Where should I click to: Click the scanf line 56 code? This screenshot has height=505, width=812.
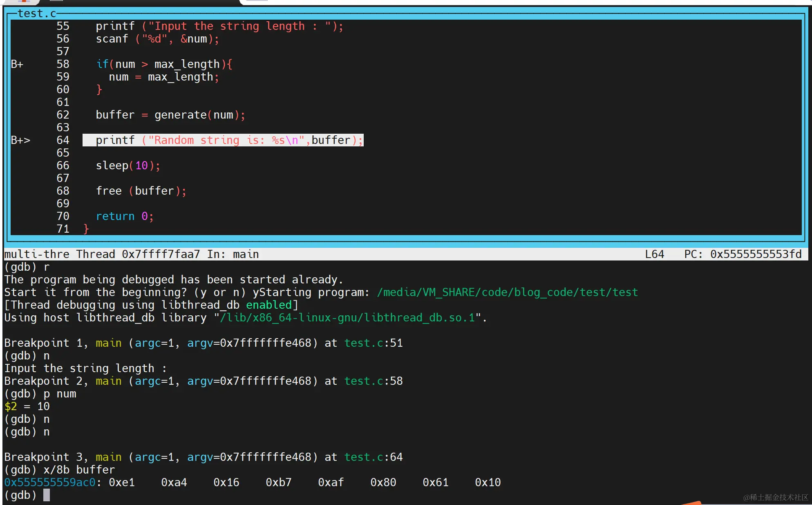pyautogui.click(x=157, y=39)
